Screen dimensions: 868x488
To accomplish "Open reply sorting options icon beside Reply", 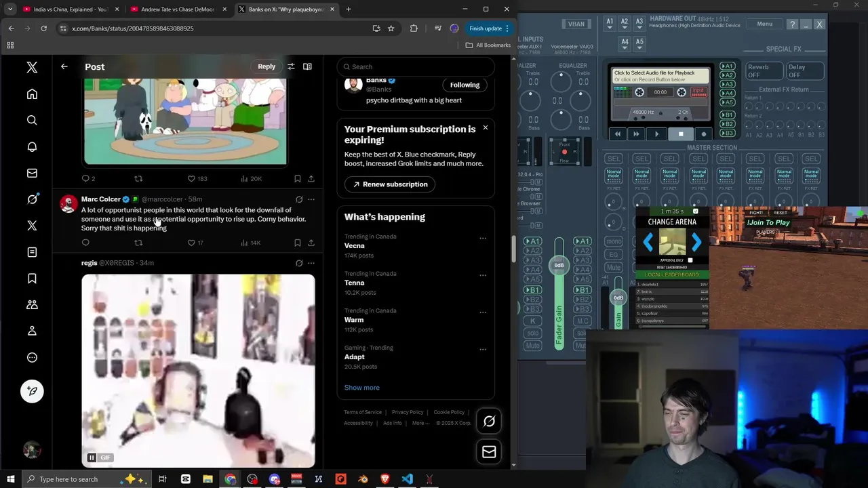I will pyautogui.click(x=291, y=66).
